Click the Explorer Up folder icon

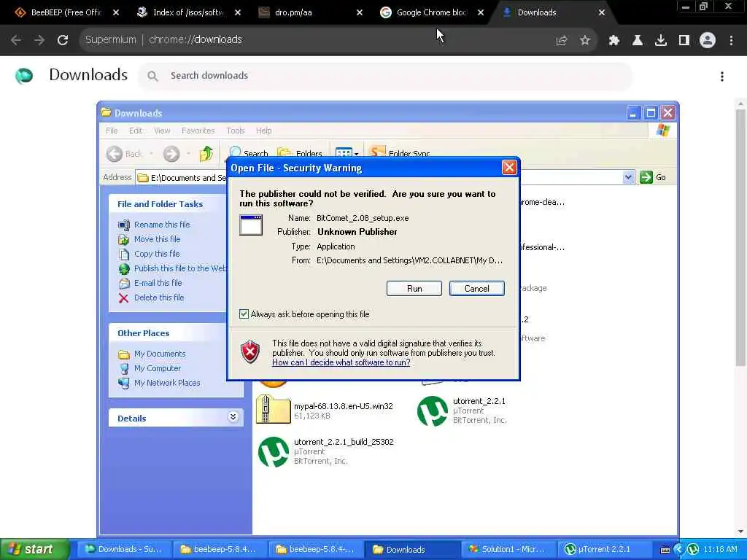[206, 153]
